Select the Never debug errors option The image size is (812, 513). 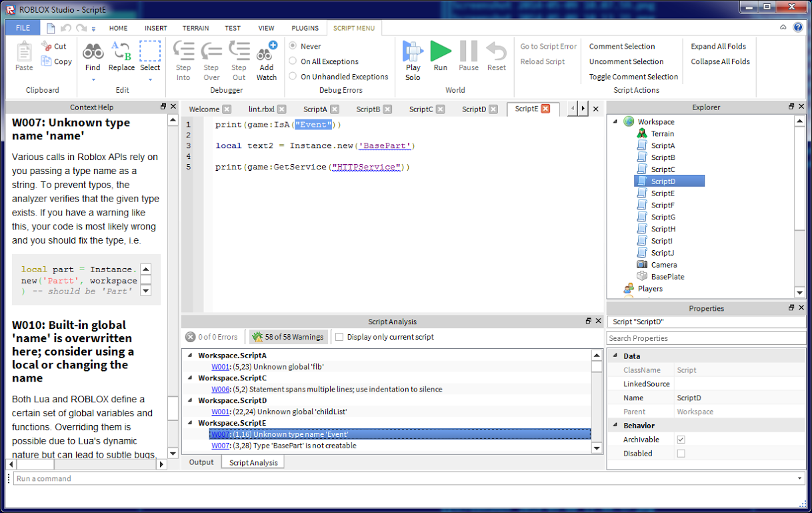point(293,46)
